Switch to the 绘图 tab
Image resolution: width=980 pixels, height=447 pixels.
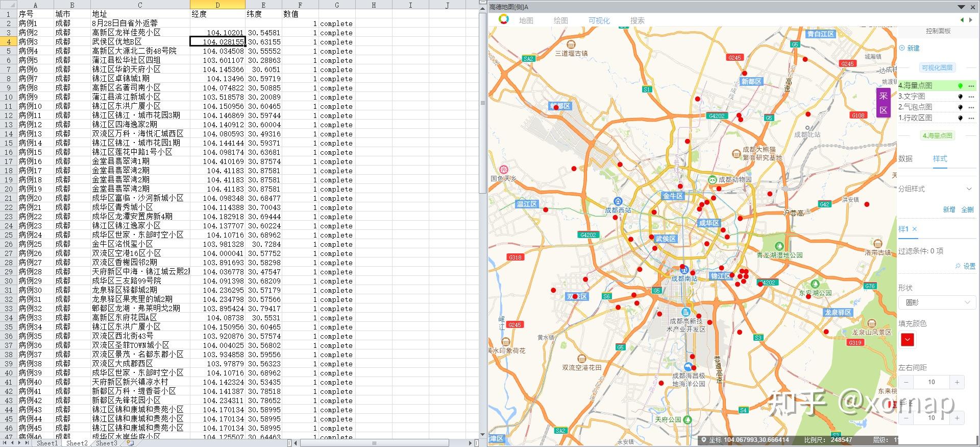point(561,20)
